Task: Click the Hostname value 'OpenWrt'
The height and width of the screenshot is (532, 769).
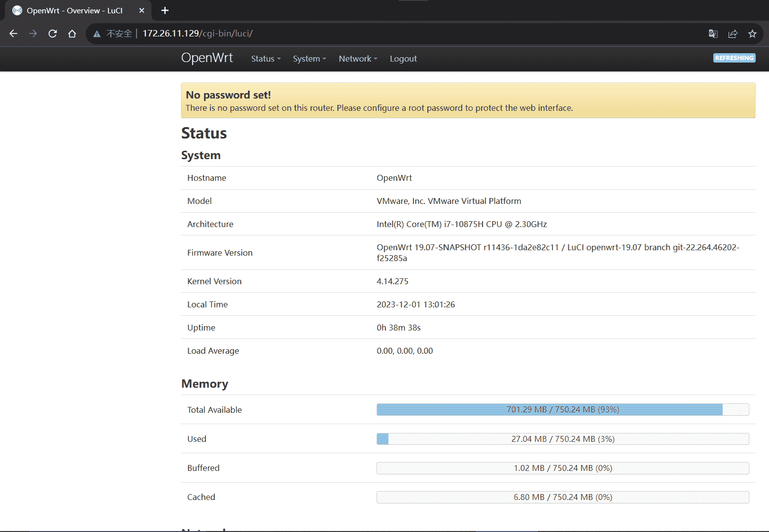Action: [394, 178]
